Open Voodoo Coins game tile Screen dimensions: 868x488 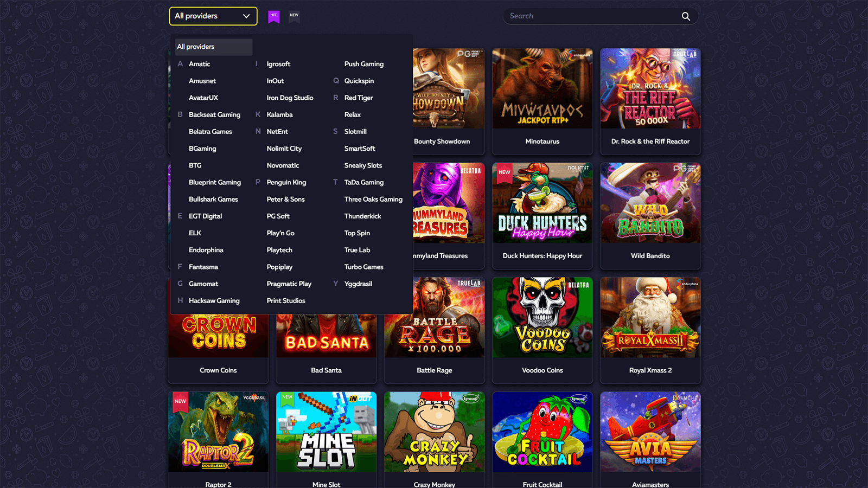point(542,318)
